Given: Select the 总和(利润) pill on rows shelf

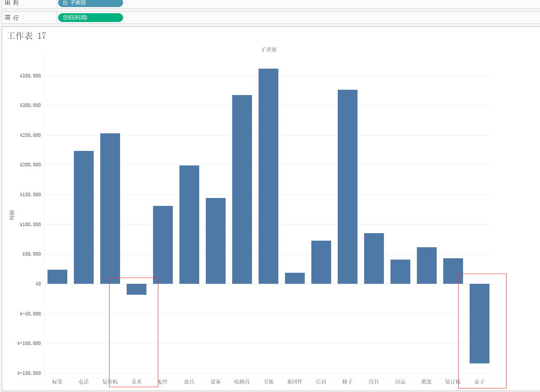Looking at the screenshot, I should pos(90,18).
